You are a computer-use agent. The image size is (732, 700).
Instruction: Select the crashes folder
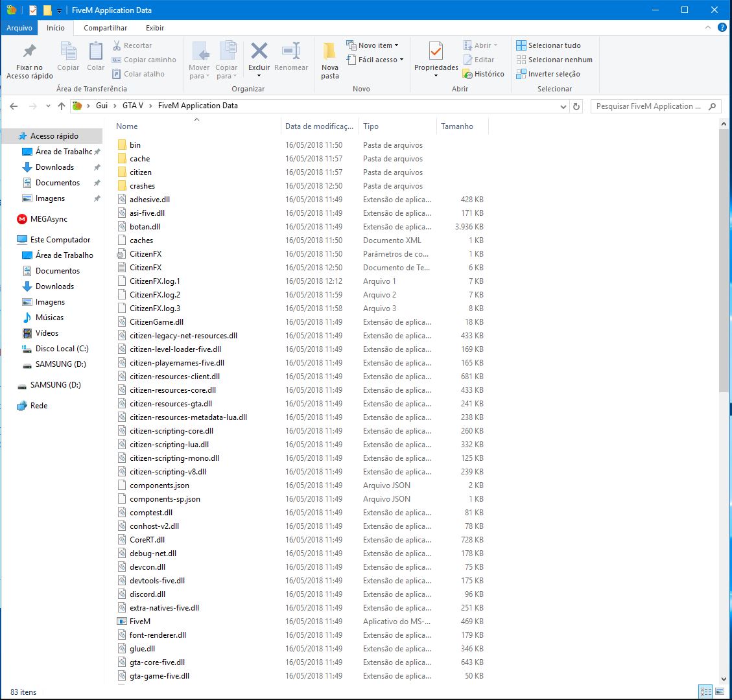(x=136, y=186)
